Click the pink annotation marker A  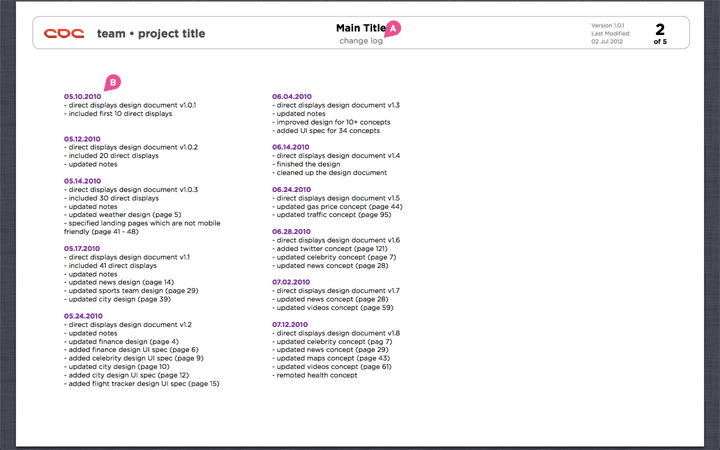click(393, 28)
